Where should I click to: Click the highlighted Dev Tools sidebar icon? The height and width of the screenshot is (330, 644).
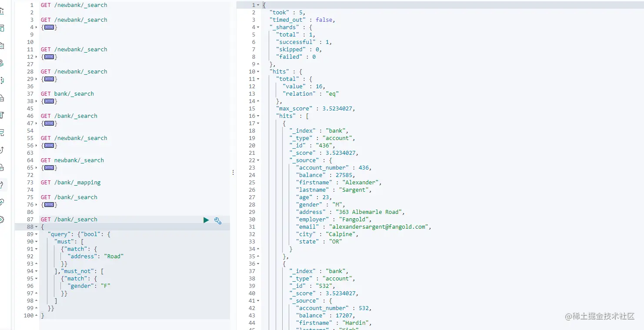pyautogui.click(x=2, y=185)
